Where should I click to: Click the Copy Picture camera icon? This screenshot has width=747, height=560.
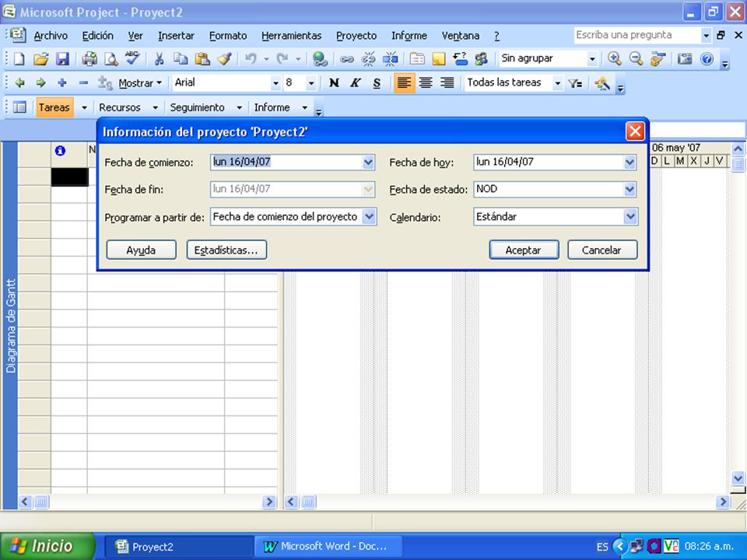point(685,58)
